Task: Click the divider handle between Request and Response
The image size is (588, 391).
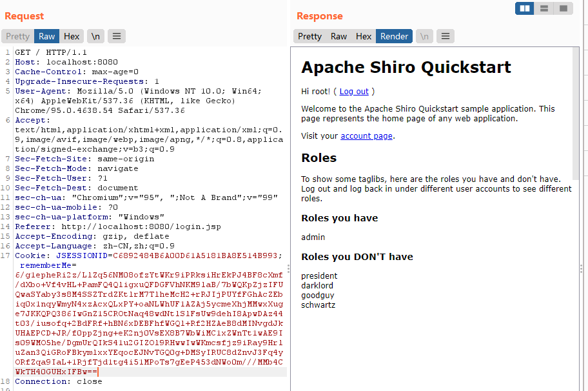Action: click(x=288, y=268)
